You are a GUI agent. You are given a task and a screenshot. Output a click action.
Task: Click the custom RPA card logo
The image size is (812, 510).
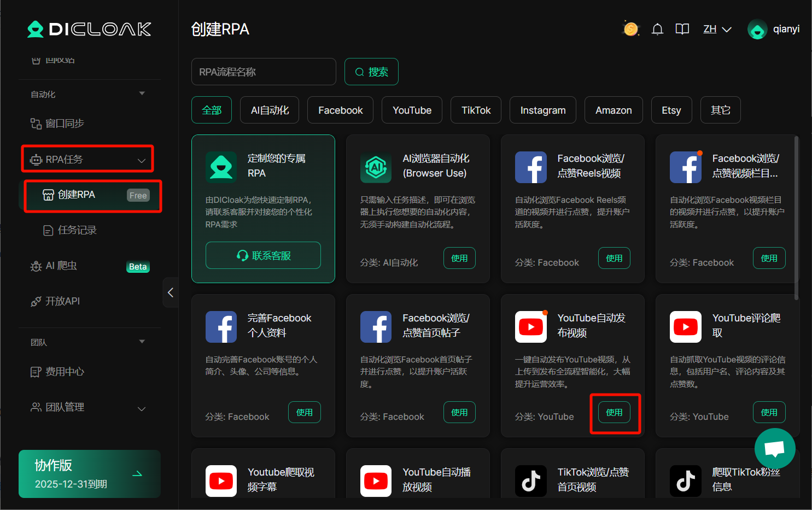click(221, 167)
